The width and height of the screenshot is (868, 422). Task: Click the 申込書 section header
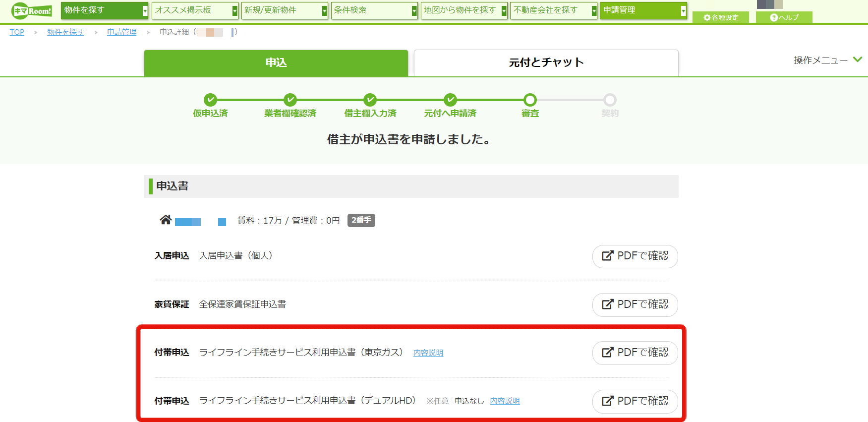[411, 186]
